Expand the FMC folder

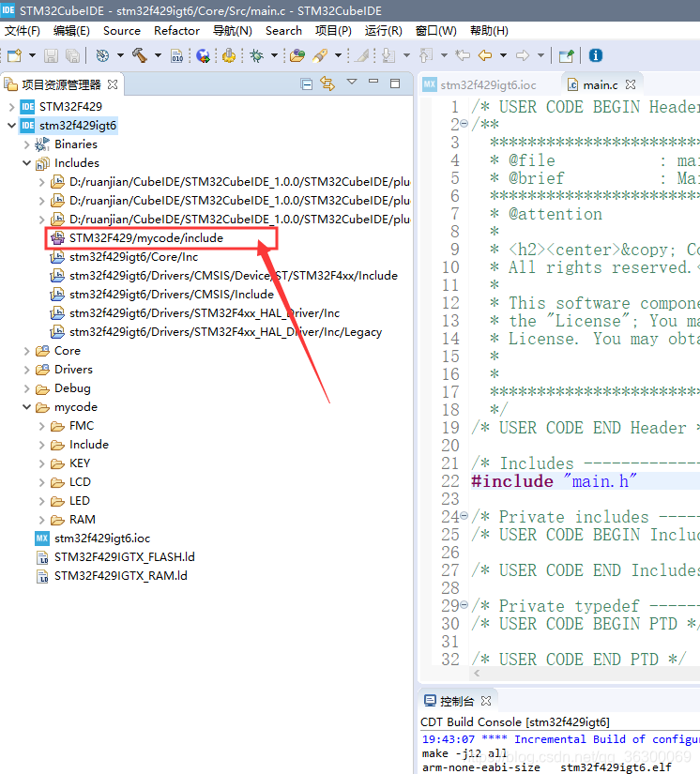tap(42, 426)
